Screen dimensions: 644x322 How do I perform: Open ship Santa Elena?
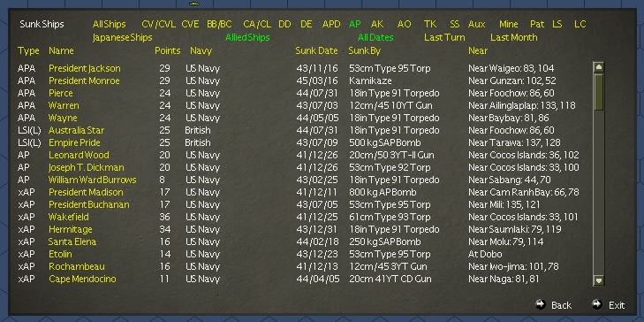tap(72, 241)
